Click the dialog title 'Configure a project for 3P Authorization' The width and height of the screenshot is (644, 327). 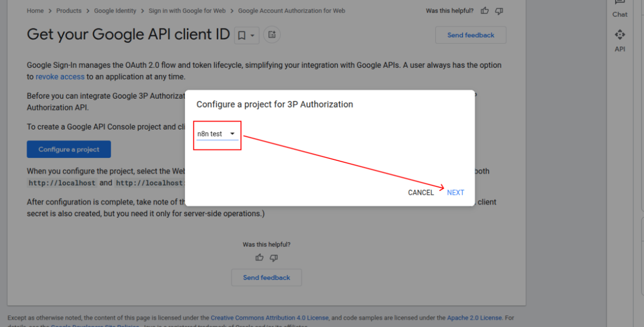point(275,104)
